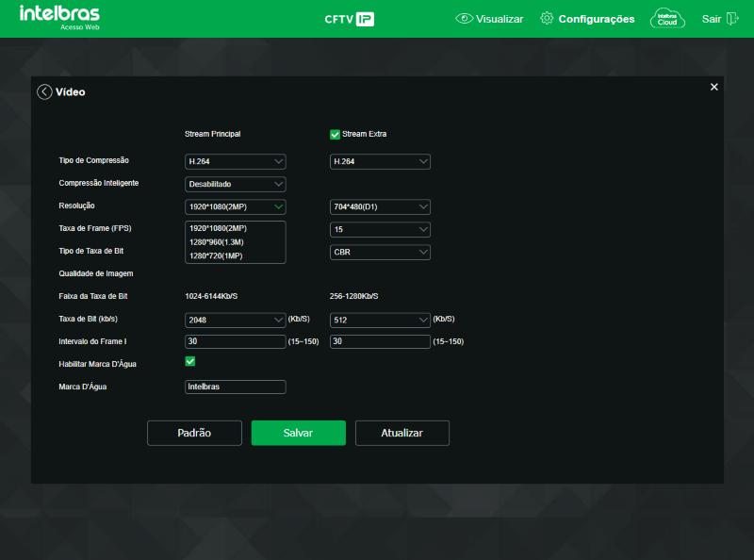754x560 pixels.
Task: Uncheck the Stream Extra checkbox
Action: pos(335,134)
